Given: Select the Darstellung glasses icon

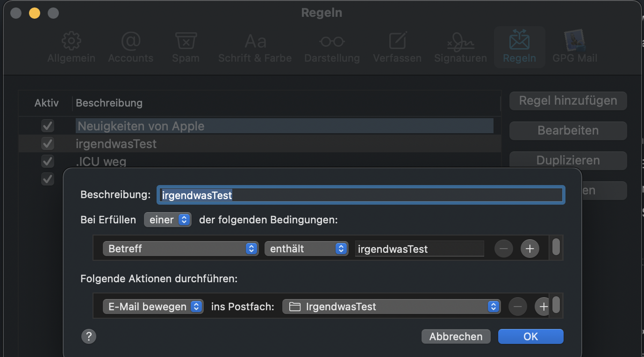Looking at the screenshot, I should 332,42.
